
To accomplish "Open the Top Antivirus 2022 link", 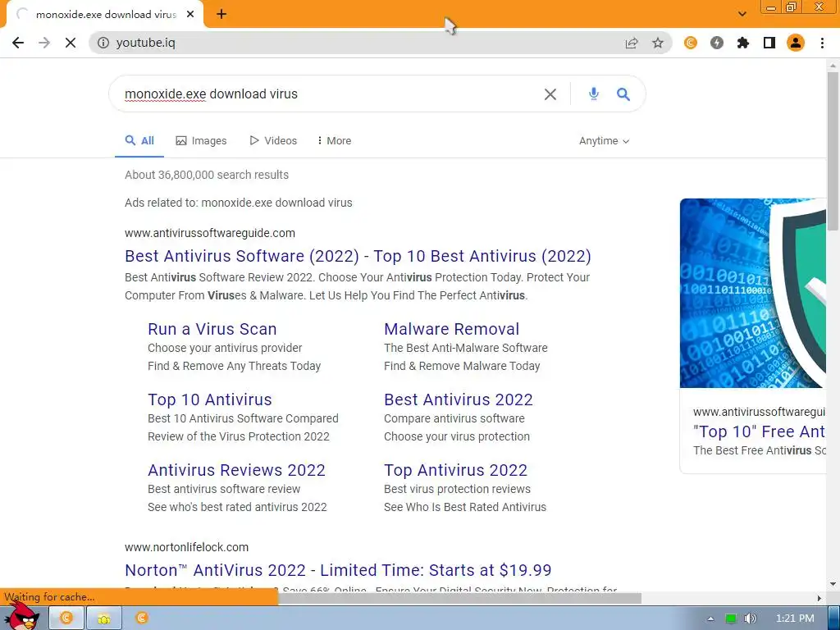I will coord(456,470).
